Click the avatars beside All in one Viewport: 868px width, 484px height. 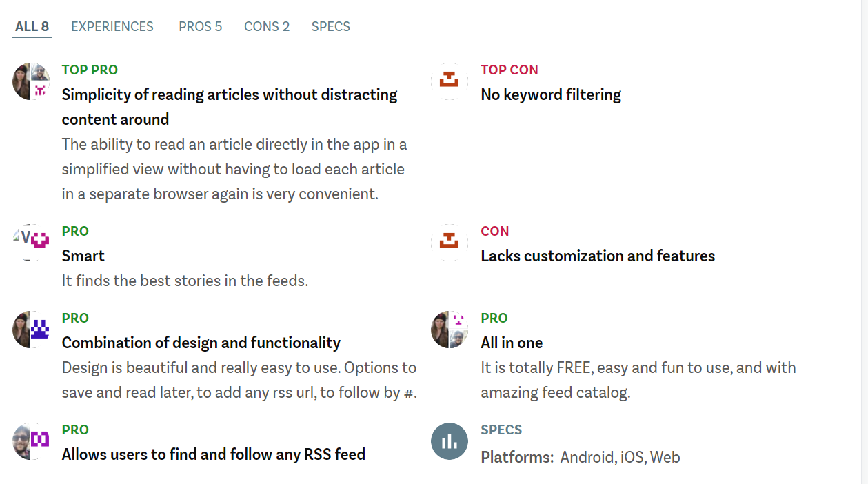[x=450, y=330]
